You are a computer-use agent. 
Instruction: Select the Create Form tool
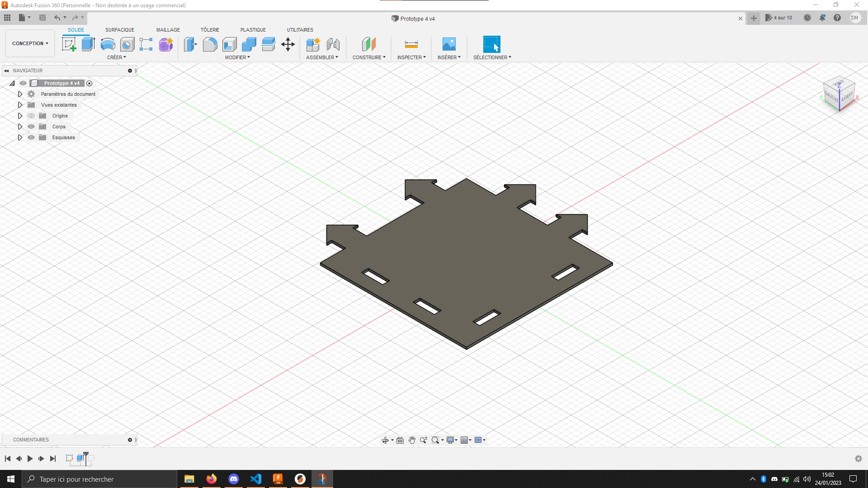166,44
